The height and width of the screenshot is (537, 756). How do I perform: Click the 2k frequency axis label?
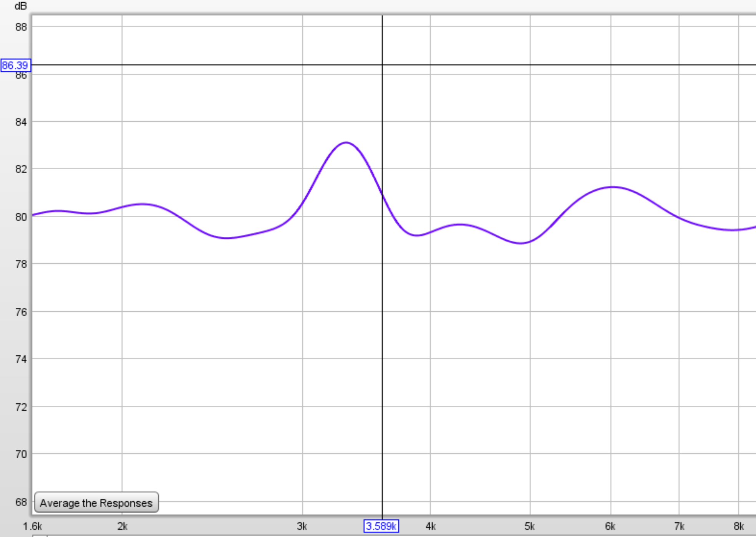122,526
